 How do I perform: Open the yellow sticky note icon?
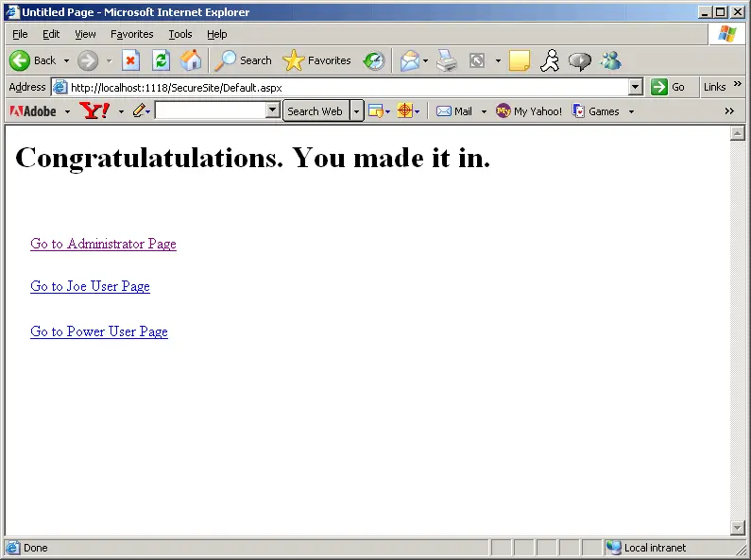(520, 60)
